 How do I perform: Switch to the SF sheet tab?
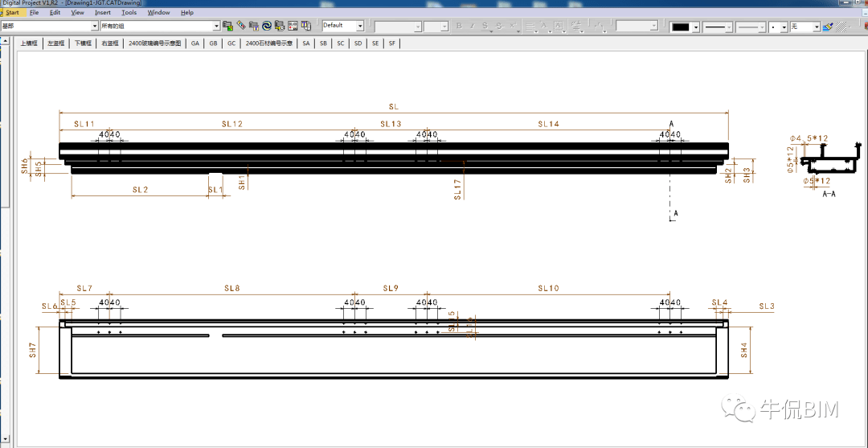[x=392, y=43]
